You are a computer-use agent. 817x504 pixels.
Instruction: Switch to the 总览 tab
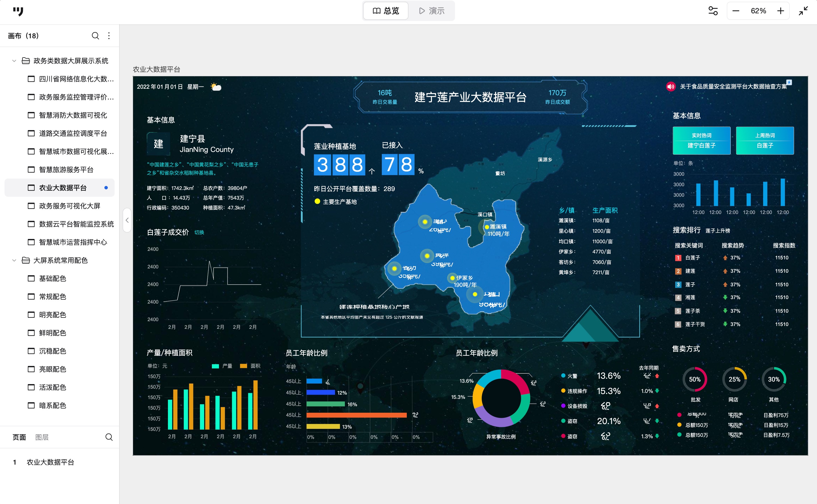pyautogui.click(x=386, y=11)
